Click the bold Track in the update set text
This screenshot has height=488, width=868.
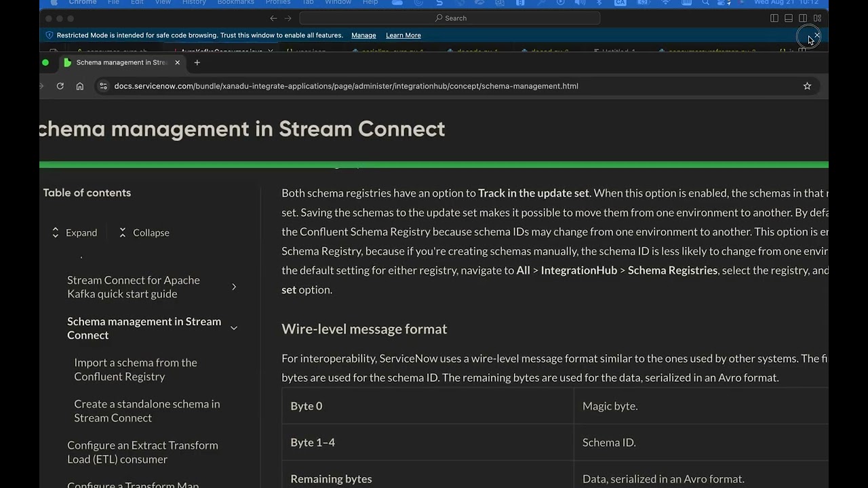tap(534, 193)
